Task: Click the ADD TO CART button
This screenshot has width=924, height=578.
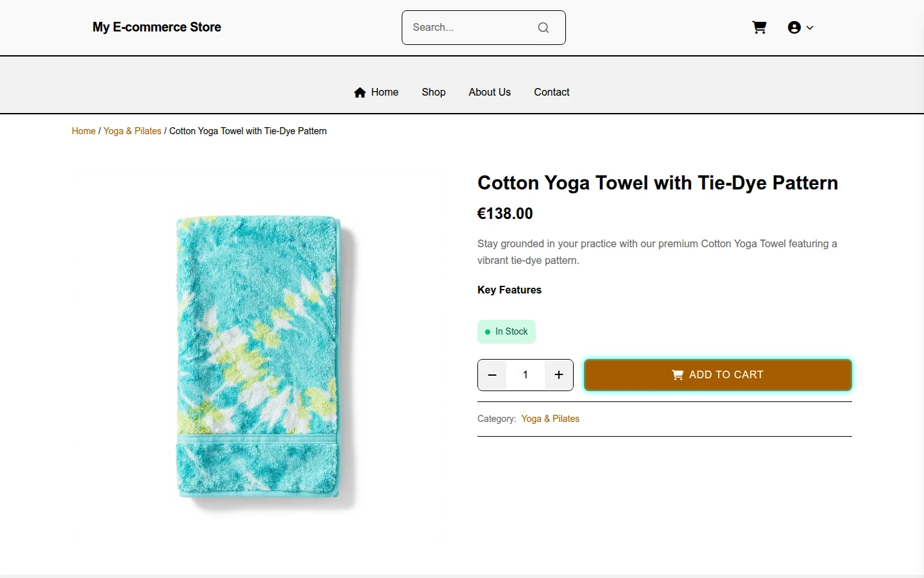Action: pyautogui.click(x=718, y=375)
